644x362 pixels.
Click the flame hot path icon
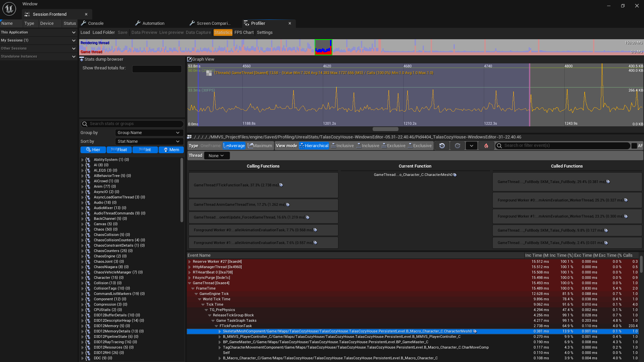pos(486,145)
